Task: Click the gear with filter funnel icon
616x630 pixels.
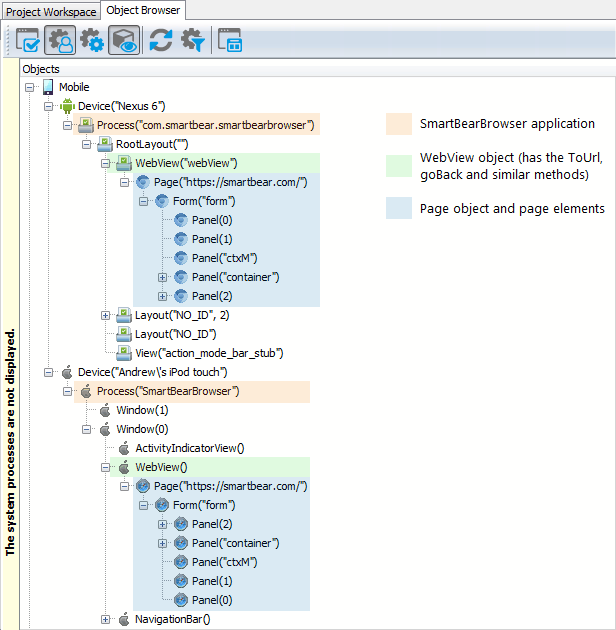Action: (x=192, y=40)
